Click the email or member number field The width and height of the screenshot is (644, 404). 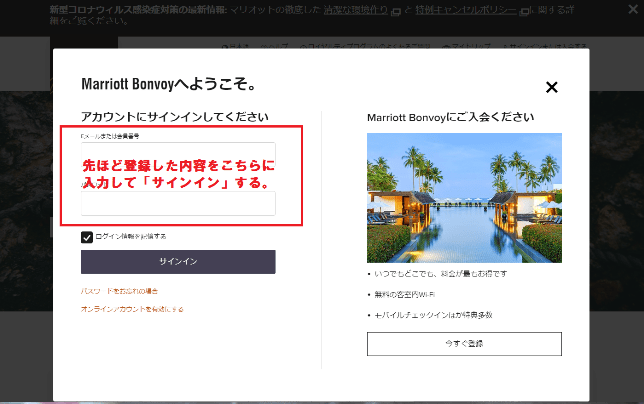pyautogui.click(x=178, y=154)
